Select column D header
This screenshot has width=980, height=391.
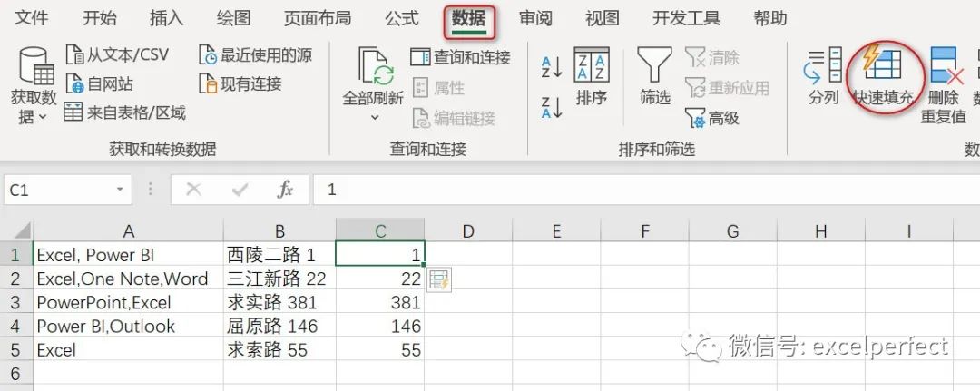pyautogui.click(x=468, y=231)
